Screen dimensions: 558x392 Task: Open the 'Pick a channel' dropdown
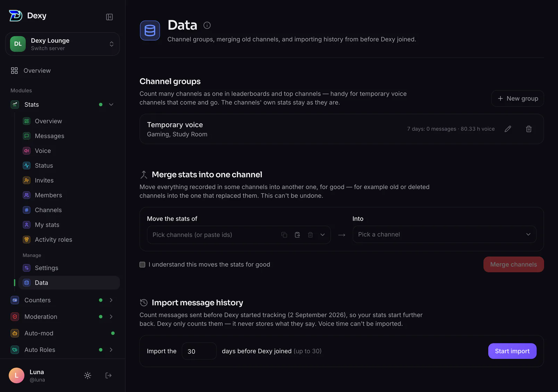click(444, 235)
